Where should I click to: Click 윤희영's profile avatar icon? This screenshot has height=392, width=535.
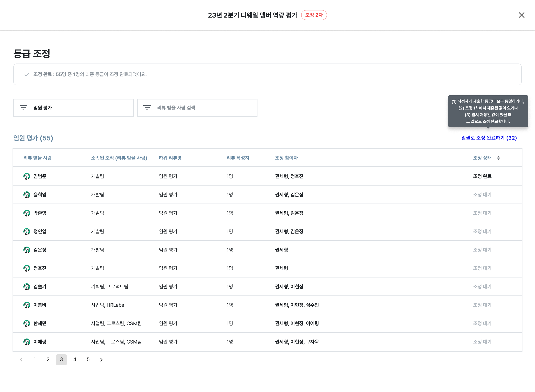tap(27, 195)
